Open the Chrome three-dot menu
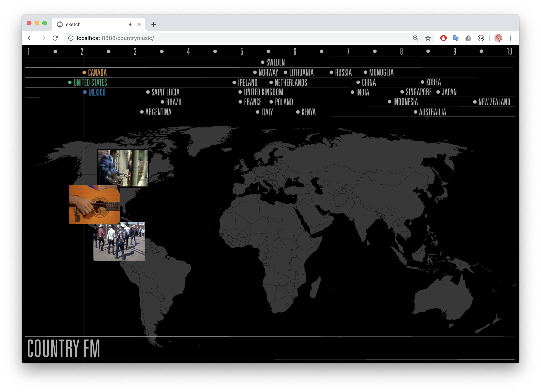This screenshot has width=541, height=392. tap(511, 38)
